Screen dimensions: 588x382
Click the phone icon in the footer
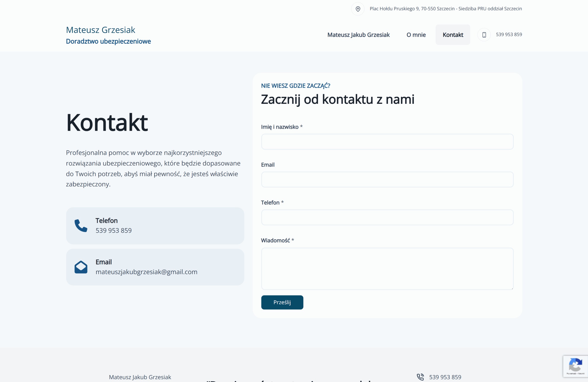pos(420,377)
